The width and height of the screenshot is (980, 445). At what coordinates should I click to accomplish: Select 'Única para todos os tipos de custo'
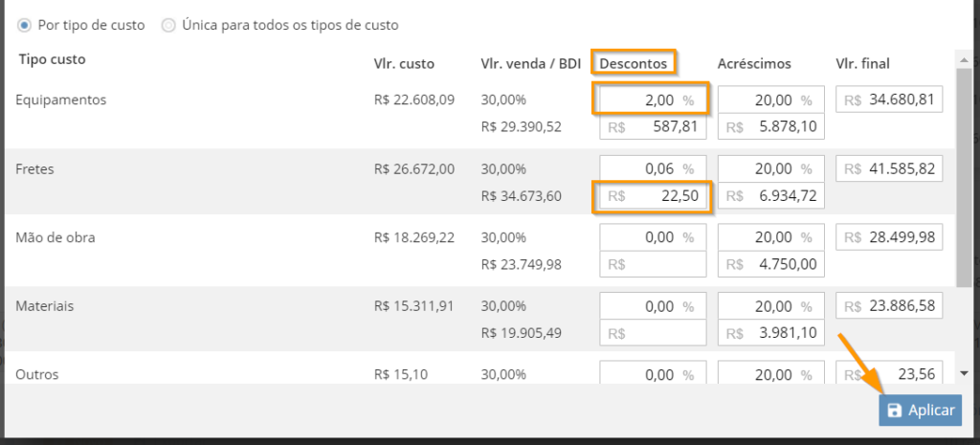pyautogui.click(x=168, y=26)
